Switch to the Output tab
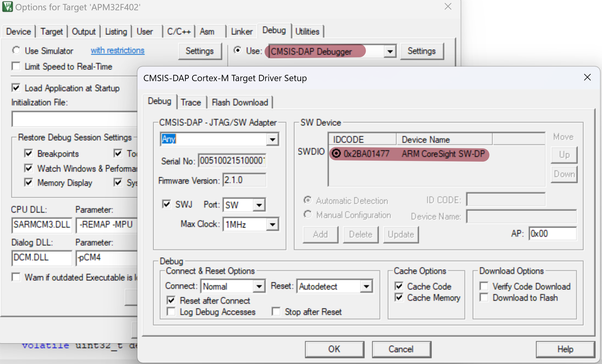The height and width of the screenshot is (364, 602). point(84,31)
